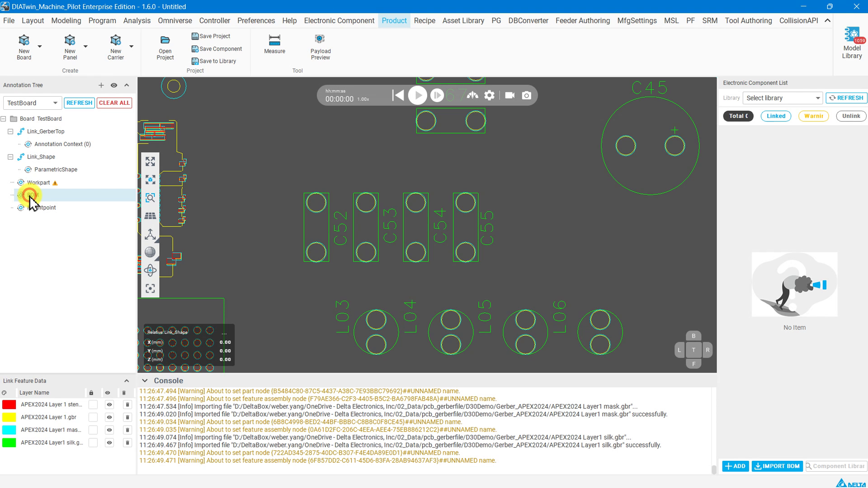Click the grid floor viewport icon
Screen dimensions: 868x488
tap(150, 216)
